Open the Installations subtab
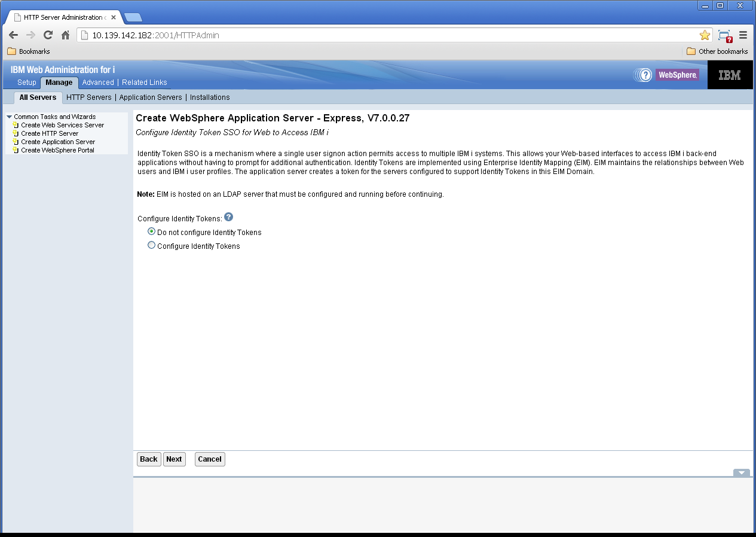 tap(210, 97)
